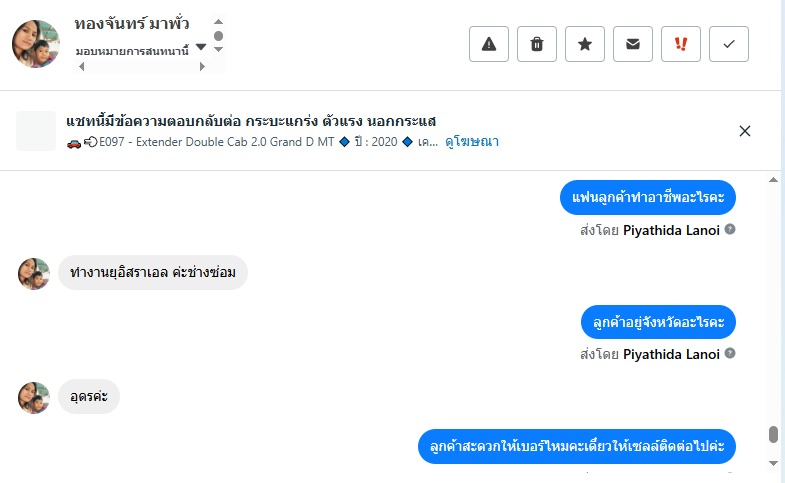
Task: Close the ad reply banner
Action: [745, 131]
